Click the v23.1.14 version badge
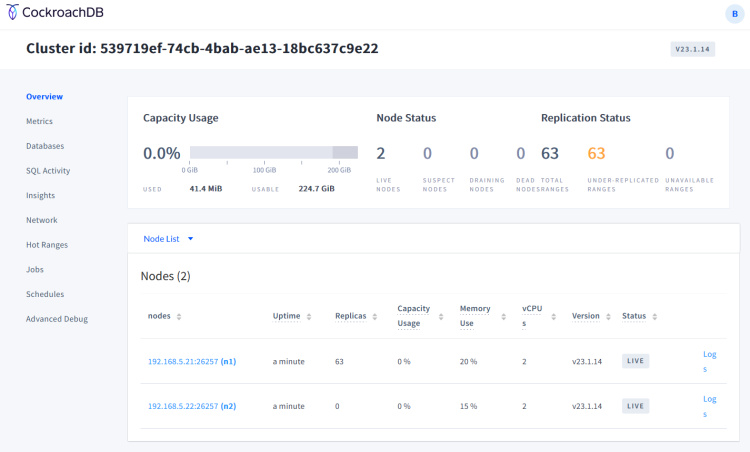The width and height of the screenshot is (750, 452). tap(692, 49)
